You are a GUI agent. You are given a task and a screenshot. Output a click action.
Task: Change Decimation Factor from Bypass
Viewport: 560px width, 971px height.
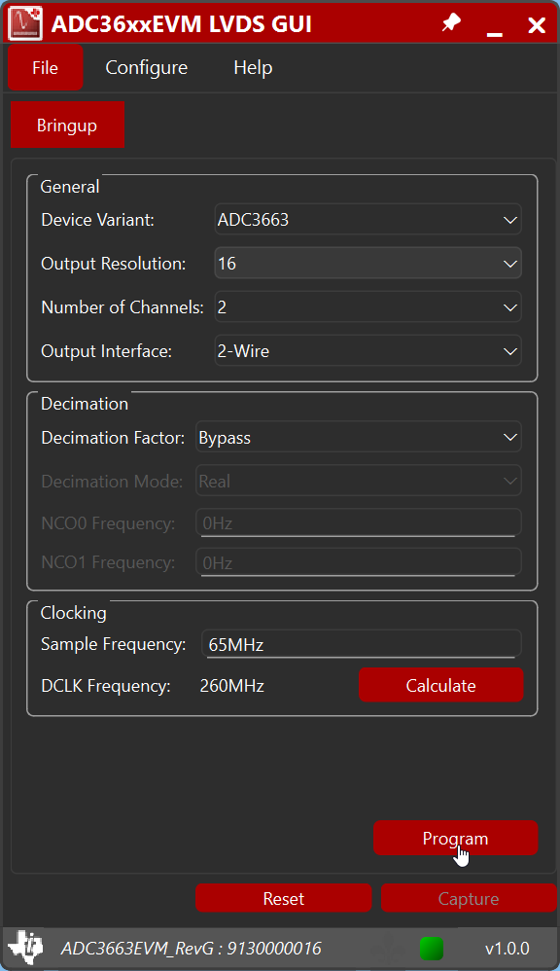[358, 437]
